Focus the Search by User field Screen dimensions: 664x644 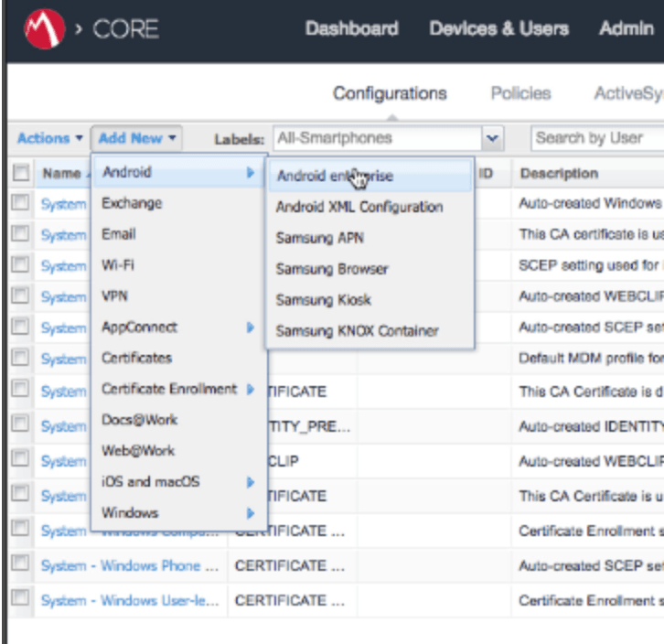pyautogui.click(x=597, y=138)
